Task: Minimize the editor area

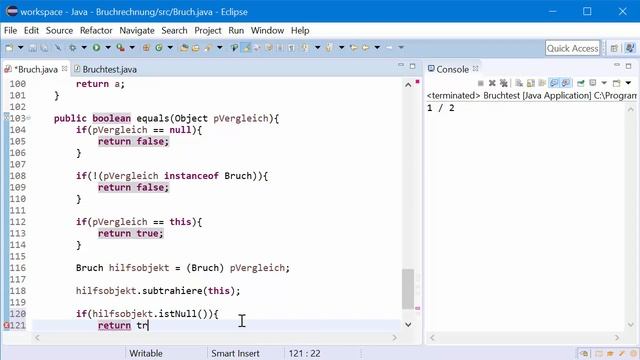Action: [401, 65]
